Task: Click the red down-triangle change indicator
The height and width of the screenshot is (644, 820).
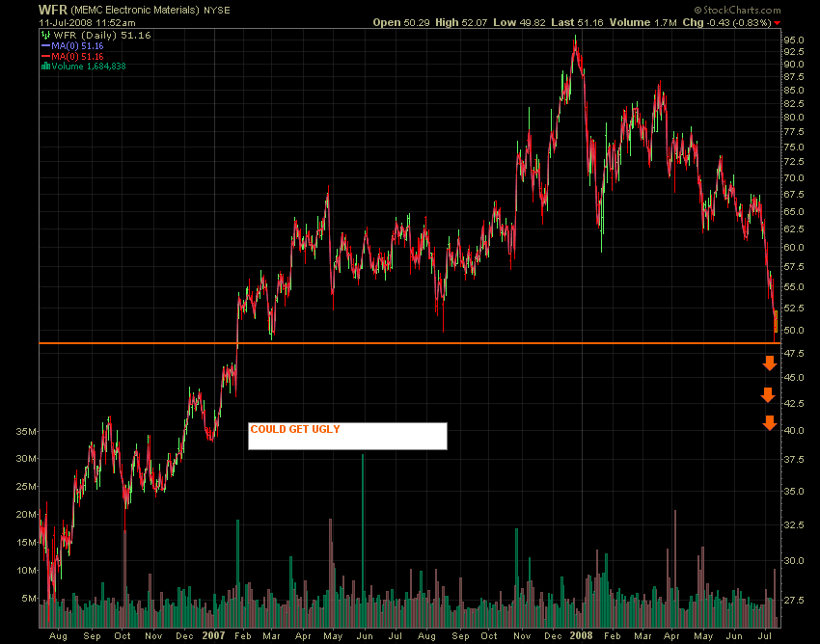Action: [778, 23]
